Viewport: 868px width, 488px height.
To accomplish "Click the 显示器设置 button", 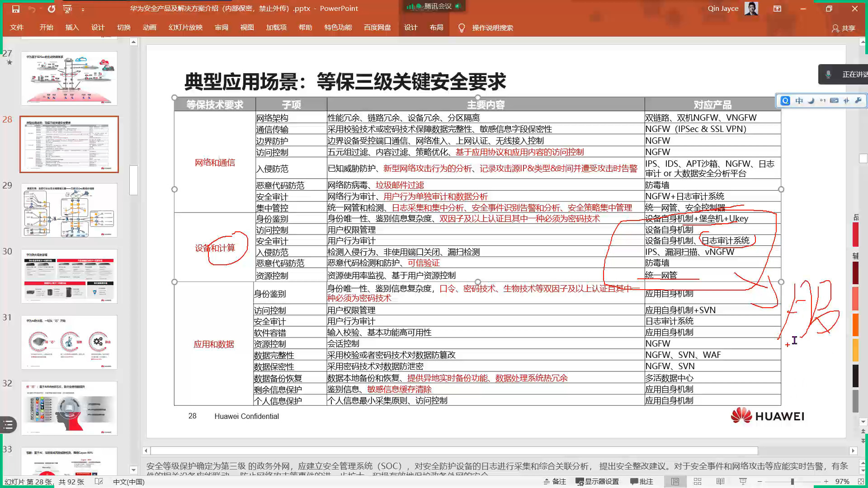I will (597, 482).
